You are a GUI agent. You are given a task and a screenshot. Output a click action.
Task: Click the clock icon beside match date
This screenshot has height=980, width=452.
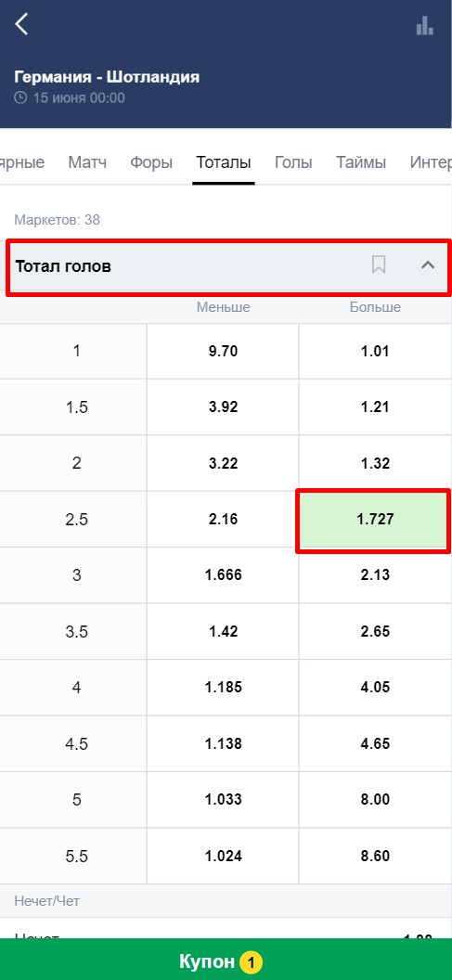click(20, 98)
